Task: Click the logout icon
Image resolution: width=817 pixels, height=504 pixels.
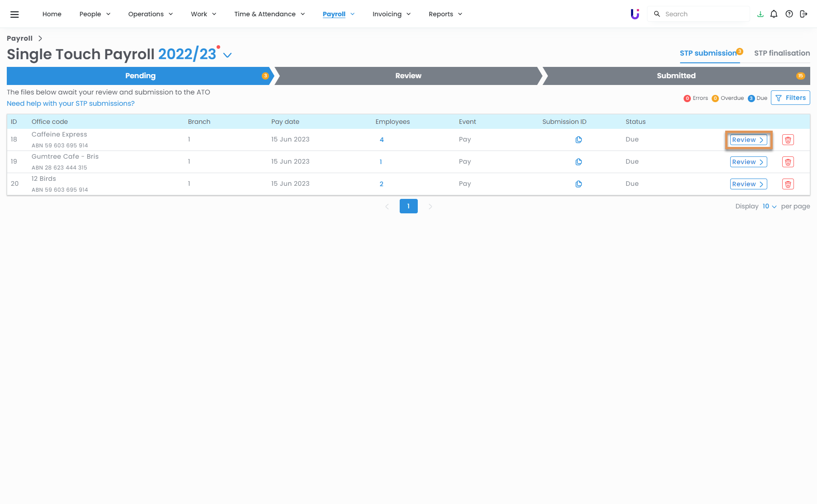Action: 803,14
